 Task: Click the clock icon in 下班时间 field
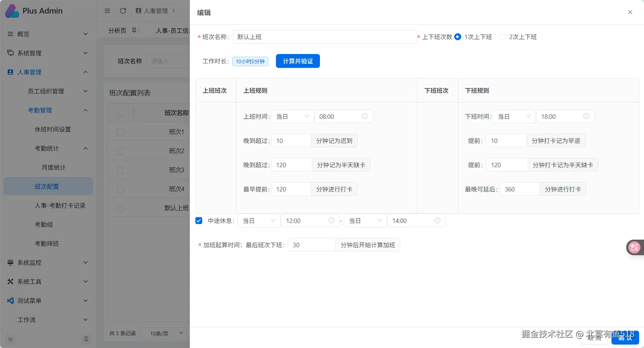coord(586,116)
